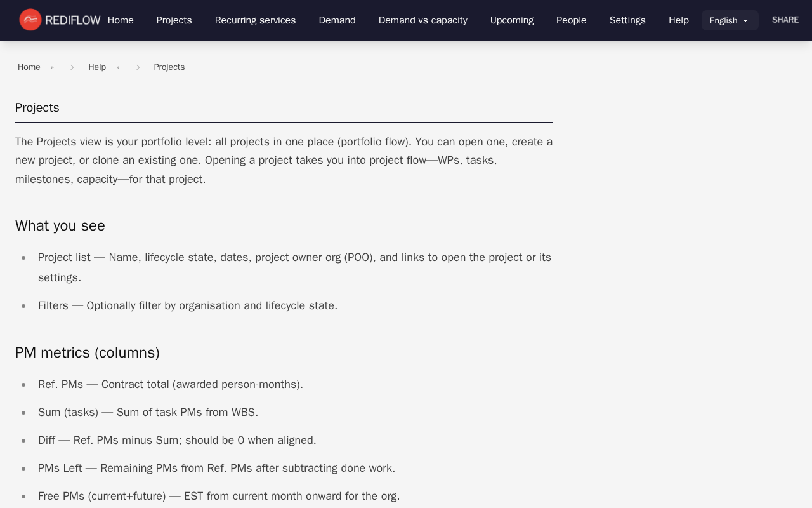Open the Projects navigation menu item

click(x=174, y=20)
